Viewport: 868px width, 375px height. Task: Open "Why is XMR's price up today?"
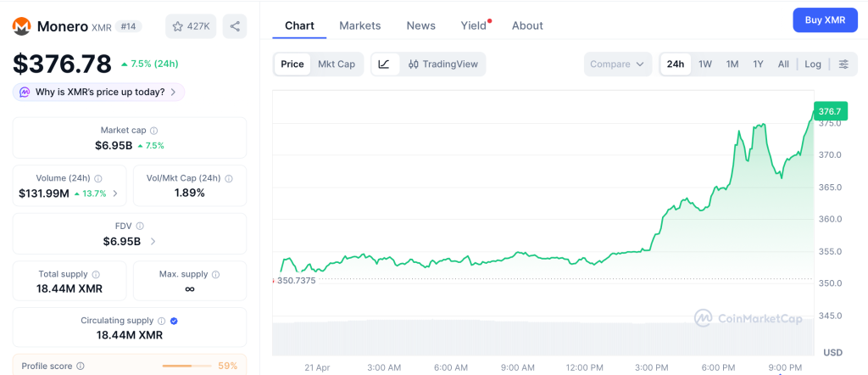99,92
